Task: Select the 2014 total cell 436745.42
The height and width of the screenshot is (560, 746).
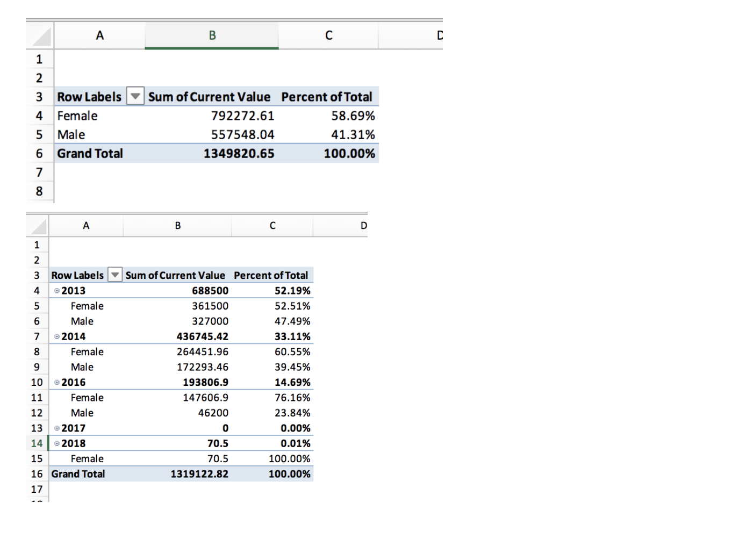Action: [177, 336]
